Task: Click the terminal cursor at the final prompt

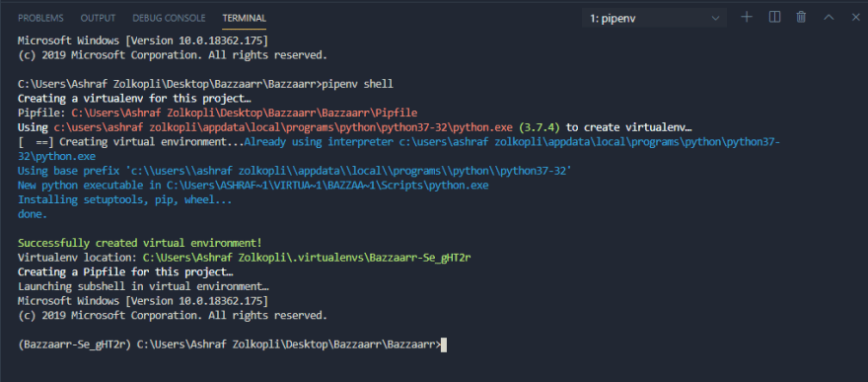Action: click(x=443, y=344)
